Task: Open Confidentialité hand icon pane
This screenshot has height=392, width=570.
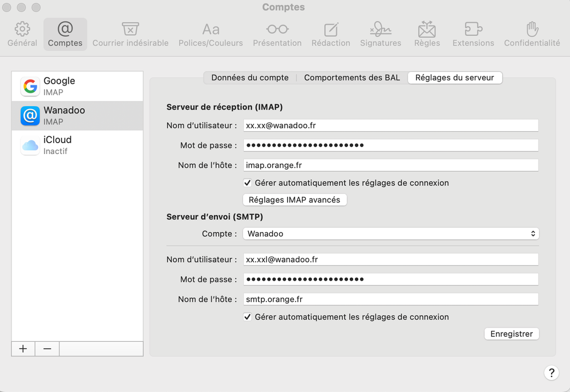Action: pos(532,35)
